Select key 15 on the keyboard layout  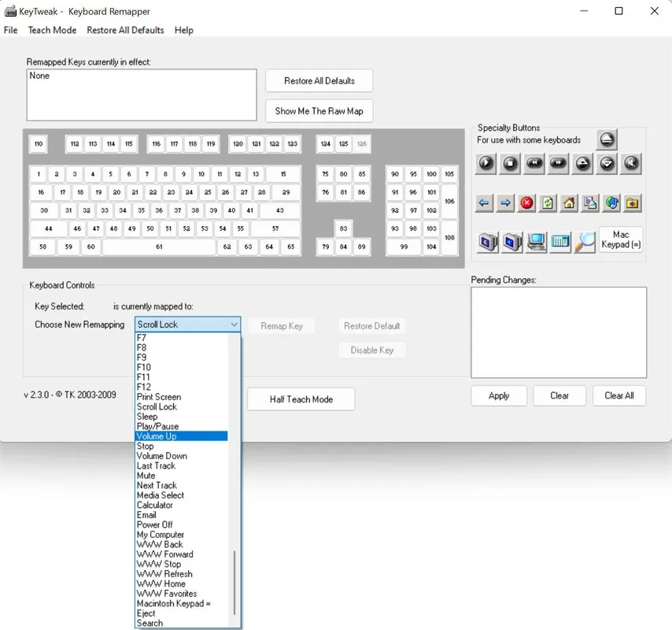click(283, 174)
